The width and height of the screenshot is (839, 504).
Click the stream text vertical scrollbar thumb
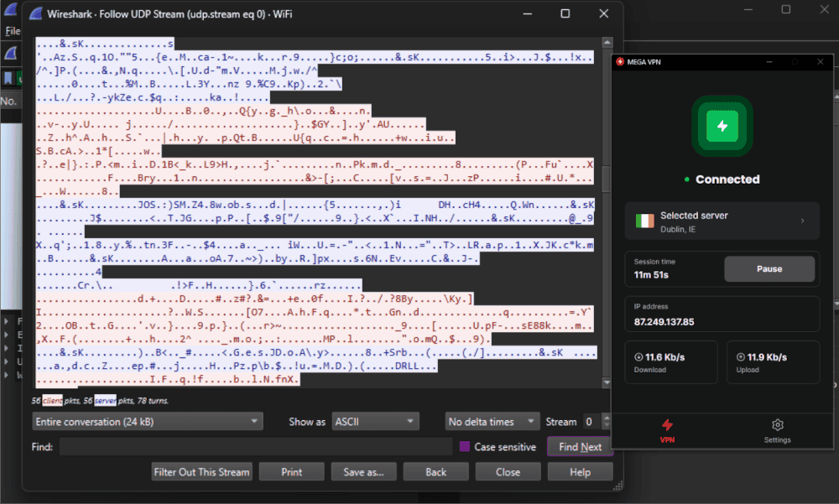[607, 179]
